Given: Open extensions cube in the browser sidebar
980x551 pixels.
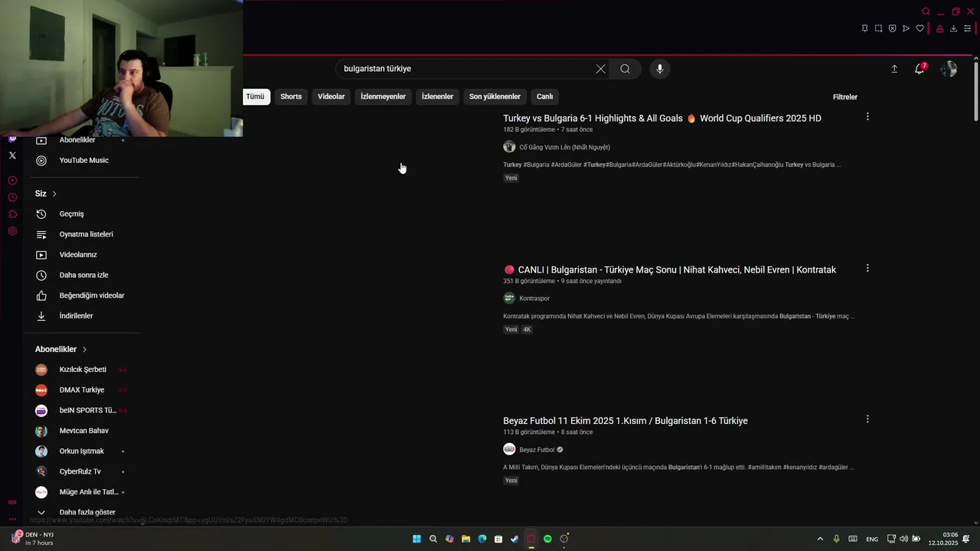Looking at the screenshot, I should pyautogui.click(x=12, y=214).
